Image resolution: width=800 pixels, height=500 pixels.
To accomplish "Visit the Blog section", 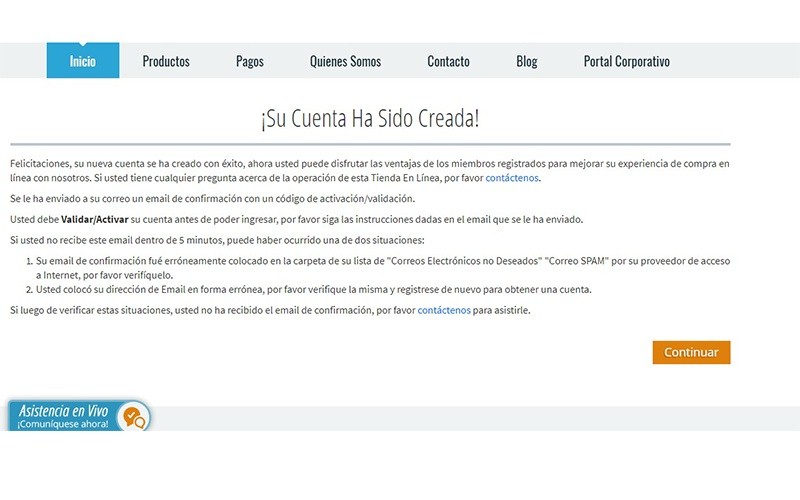I will point(527,61).
